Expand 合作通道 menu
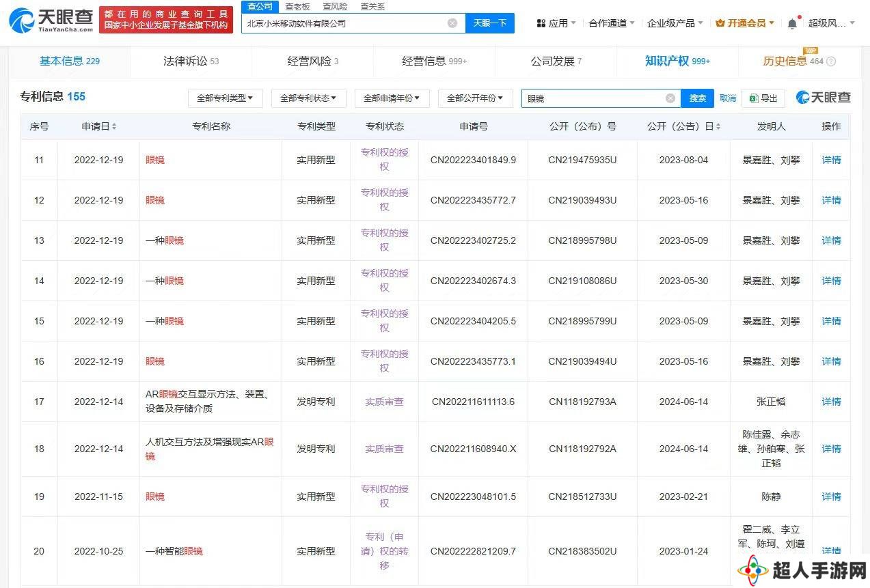 coord(612,23)
